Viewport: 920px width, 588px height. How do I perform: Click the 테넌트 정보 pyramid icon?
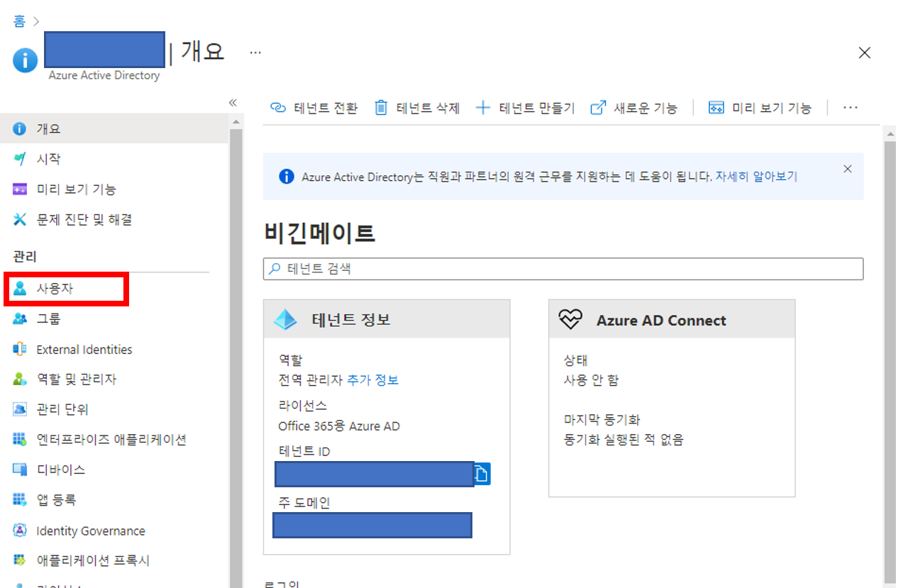coord(285,320)
